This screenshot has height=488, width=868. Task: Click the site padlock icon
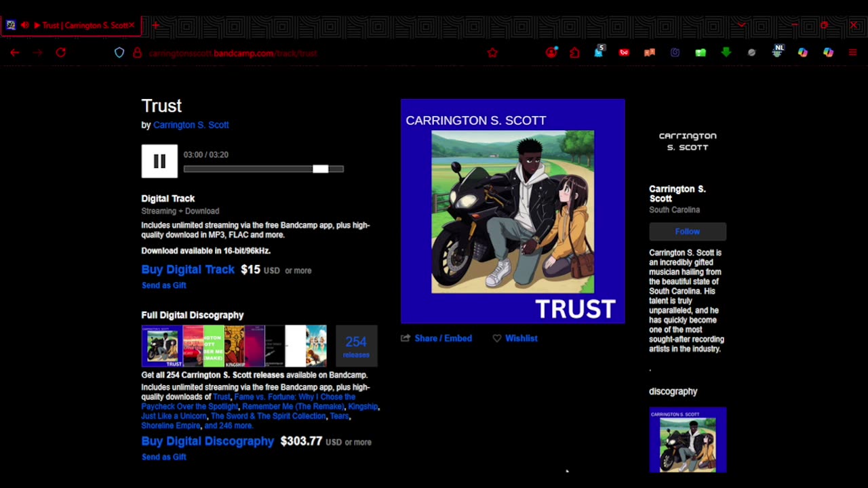pyautogui.click(x=137, y=53)
